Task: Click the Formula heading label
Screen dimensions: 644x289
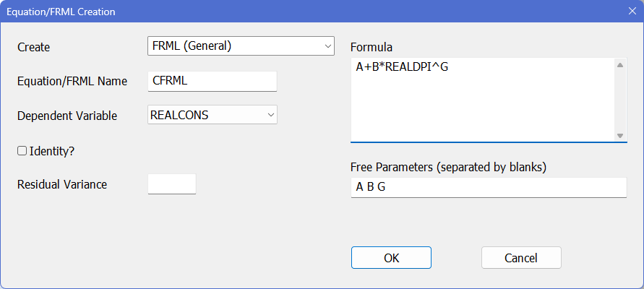Action: pyautogui.click(x=372, y=47)
